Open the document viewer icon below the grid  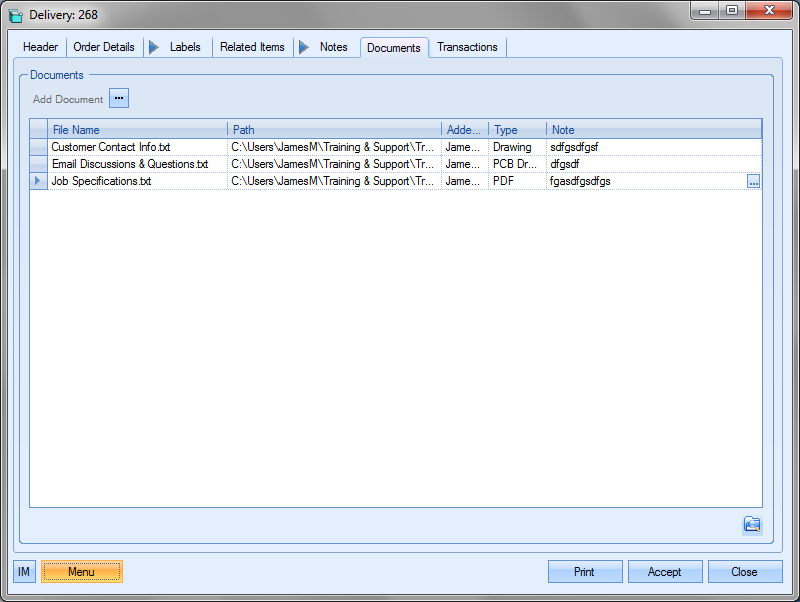(752, 524)
